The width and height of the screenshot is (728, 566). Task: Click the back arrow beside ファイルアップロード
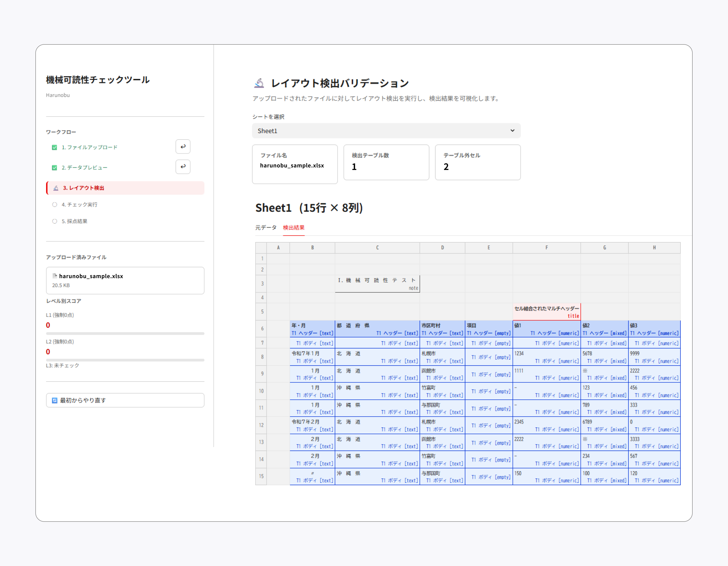tap(183, 147)
